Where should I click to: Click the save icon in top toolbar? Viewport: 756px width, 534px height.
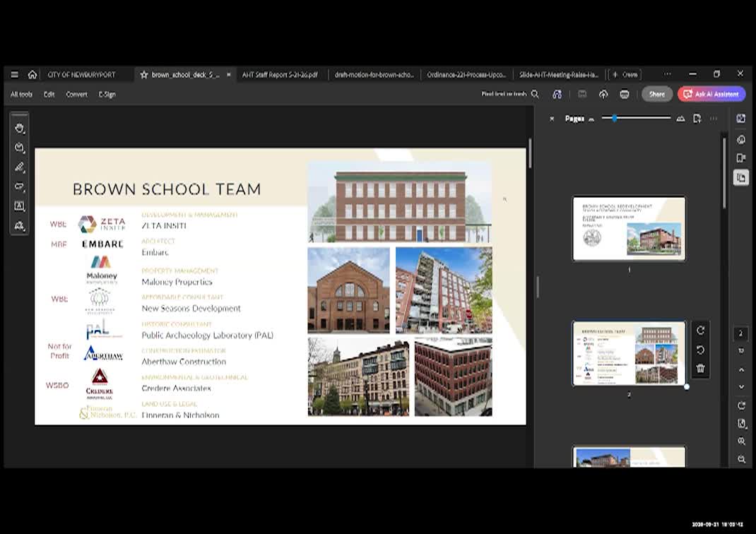(582, 94)
